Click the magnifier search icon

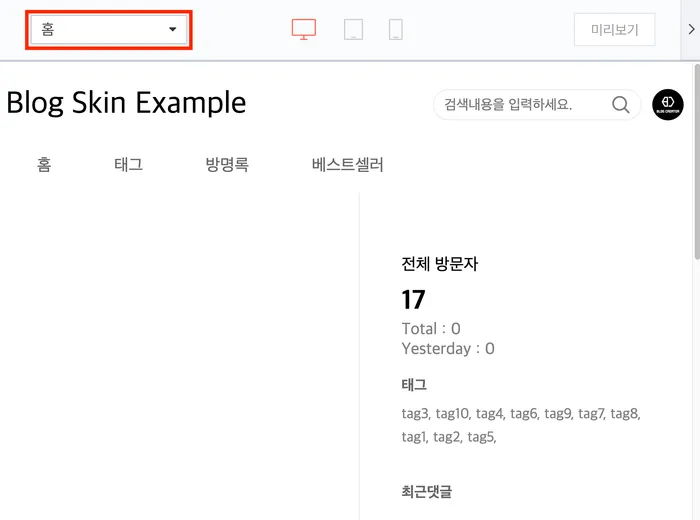621,105
